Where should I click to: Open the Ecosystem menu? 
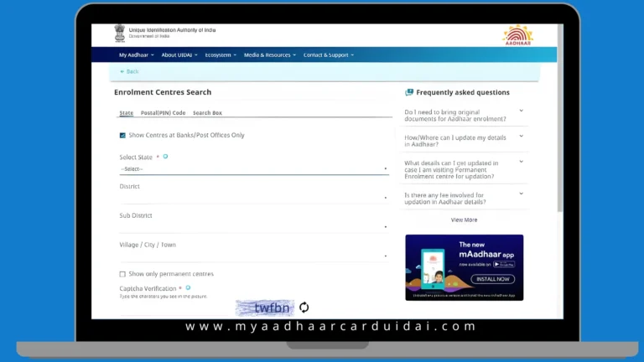221,55
